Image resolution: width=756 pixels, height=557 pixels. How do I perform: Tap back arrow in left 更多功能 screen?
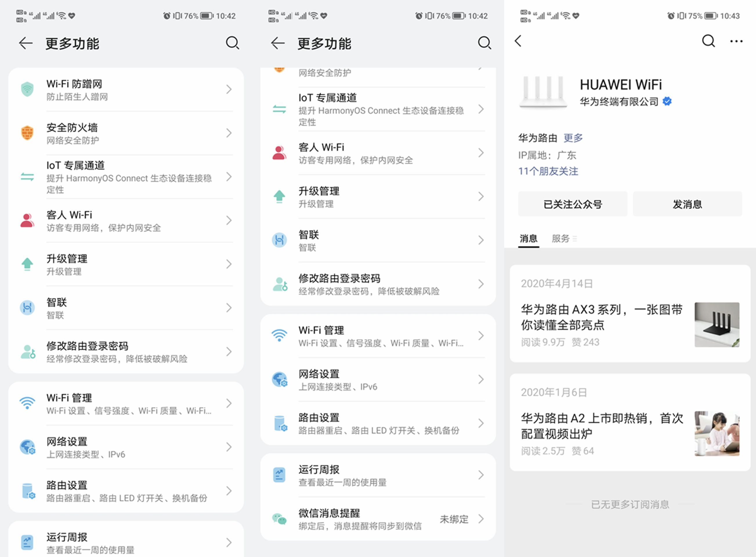pyautogui.click(x=26, y=43)
